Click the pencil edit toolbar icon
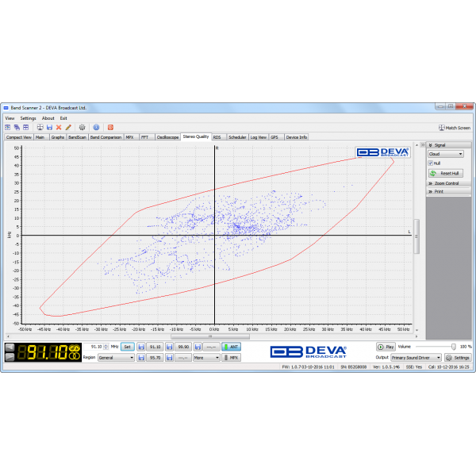Viewport: 476px width, 476px height. [68, 127]
